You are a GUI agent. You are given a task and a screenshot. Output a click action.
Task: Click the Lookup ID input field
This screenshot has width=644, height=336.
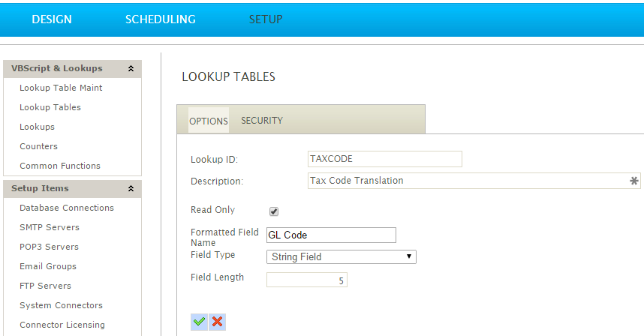point(385,159)
